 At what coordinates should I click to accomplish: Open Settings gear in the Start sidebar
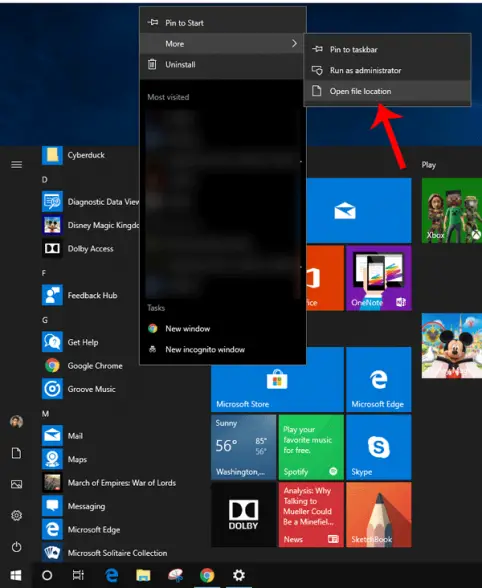click(16, 515)
